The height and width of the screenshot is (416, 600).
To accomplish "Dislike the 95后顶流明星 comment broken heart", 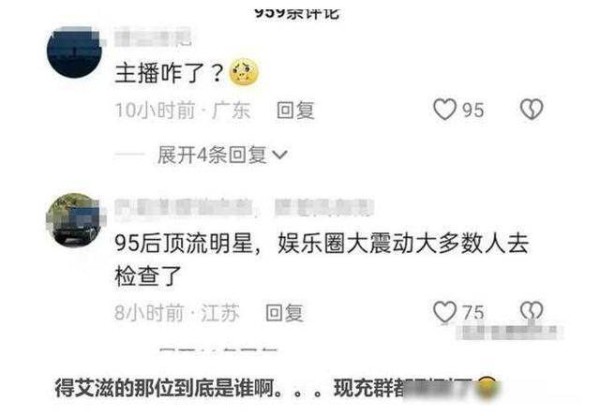I will 532,311.
